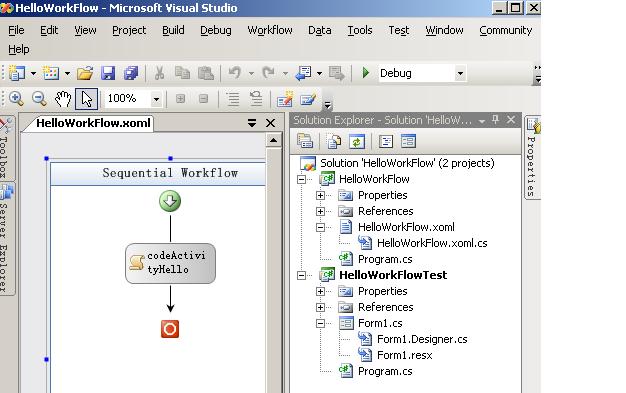Click the Cut scissors icon
Viewport: 626px width, 393px height.
[159, 73]
